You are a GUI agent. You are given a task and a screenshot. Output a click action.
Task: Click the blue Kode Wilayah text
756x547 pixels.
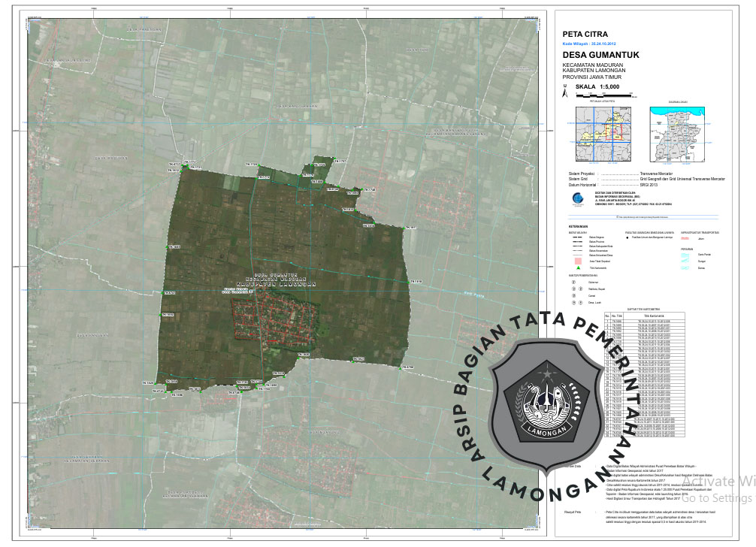click(589, 44)
